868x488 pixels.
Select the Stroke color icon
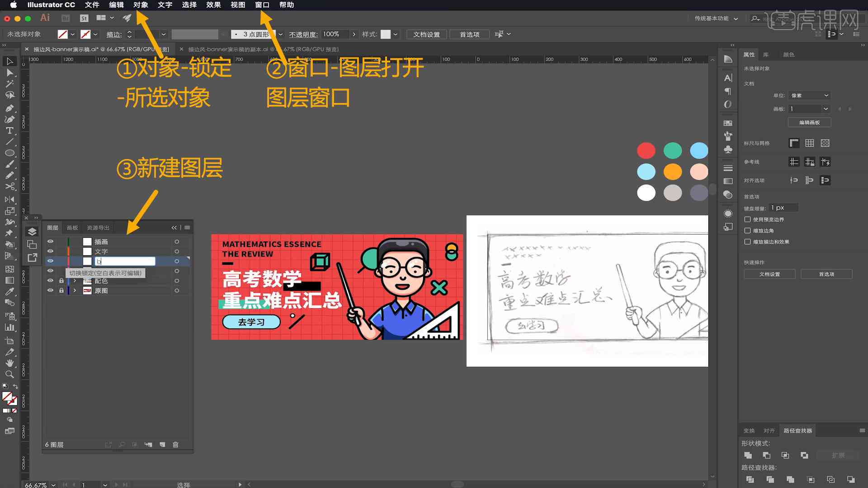86,34
